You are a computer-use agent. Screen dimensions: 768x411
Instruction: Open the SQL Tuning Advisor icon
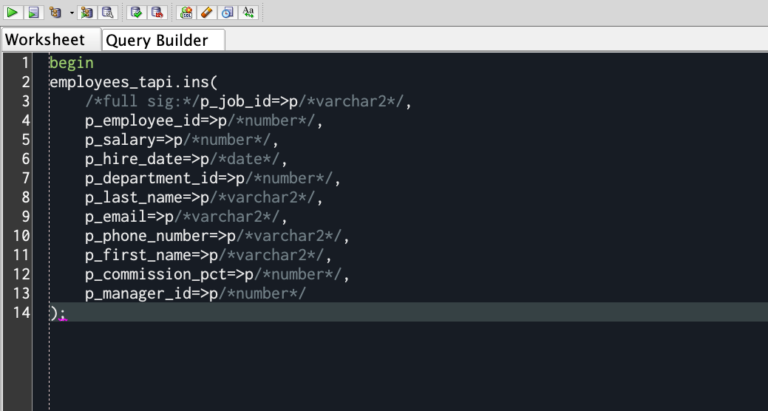(x=107, y=12)
